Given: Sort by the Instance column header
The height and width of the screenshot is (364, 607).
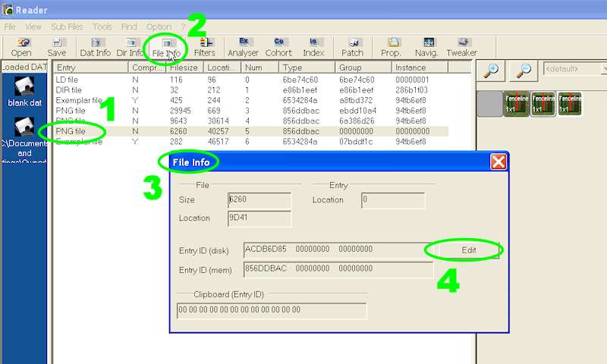Looking at the screenshot, I should (x=420, y=67).
